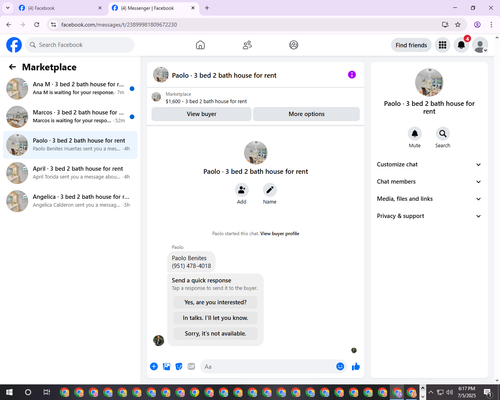Click the Name edit pencil icon
This screenshot has width=500, height=400.
click(x=270, y=190)
